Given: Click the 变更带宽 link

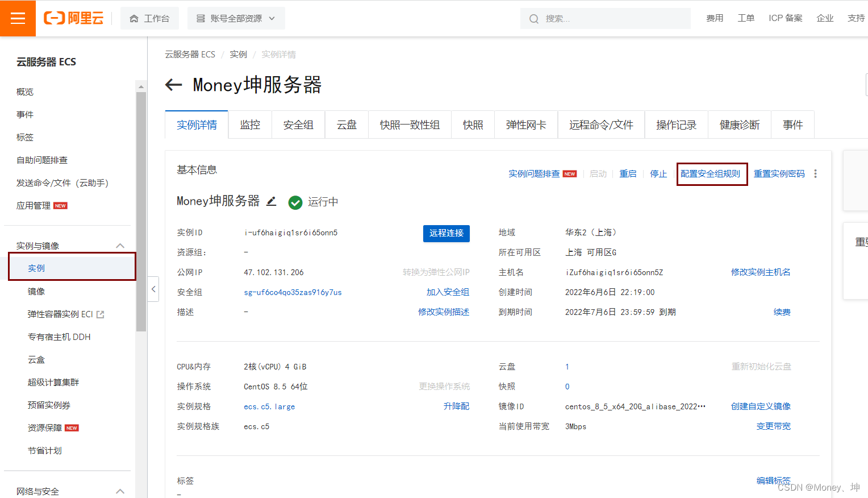Looking at the screenshot, I should coord(774,426).
